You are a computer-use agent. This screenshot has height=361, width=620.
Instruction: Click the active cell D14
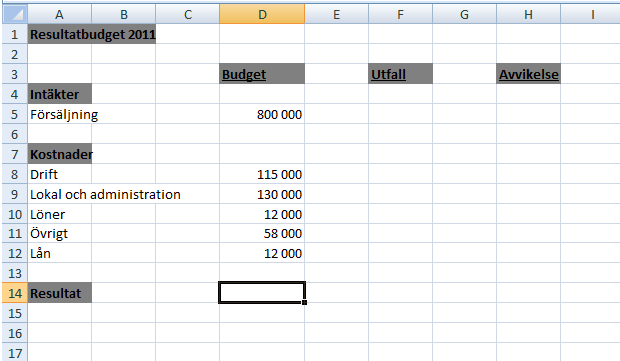pyautogui.click(x=262, y=293)
